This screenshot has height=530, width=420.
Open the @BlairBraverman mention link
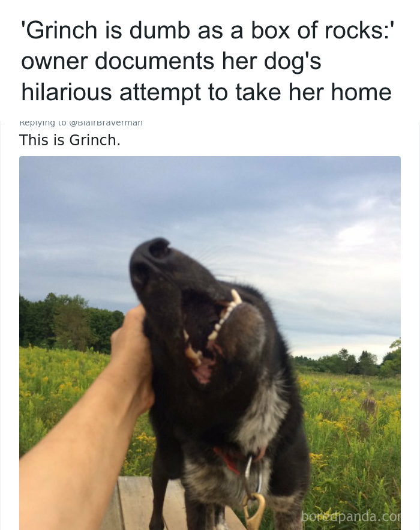[x=106, y=123]
